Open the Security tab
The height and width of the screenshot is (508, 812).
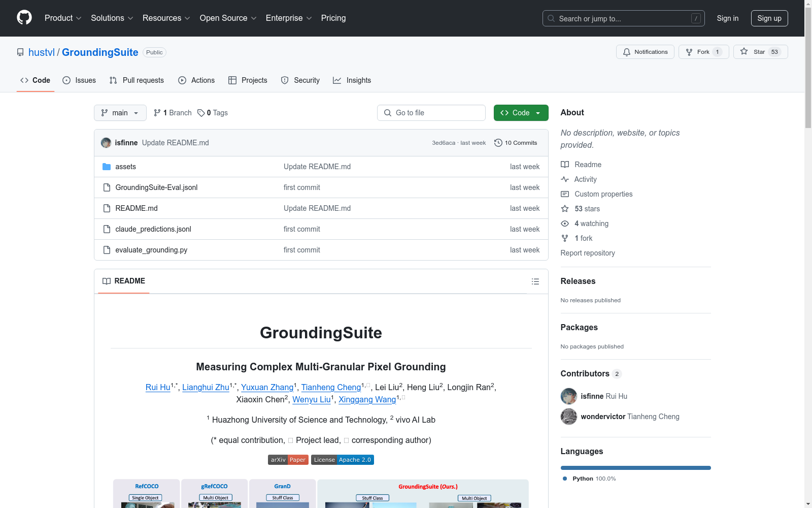(300, 80)
